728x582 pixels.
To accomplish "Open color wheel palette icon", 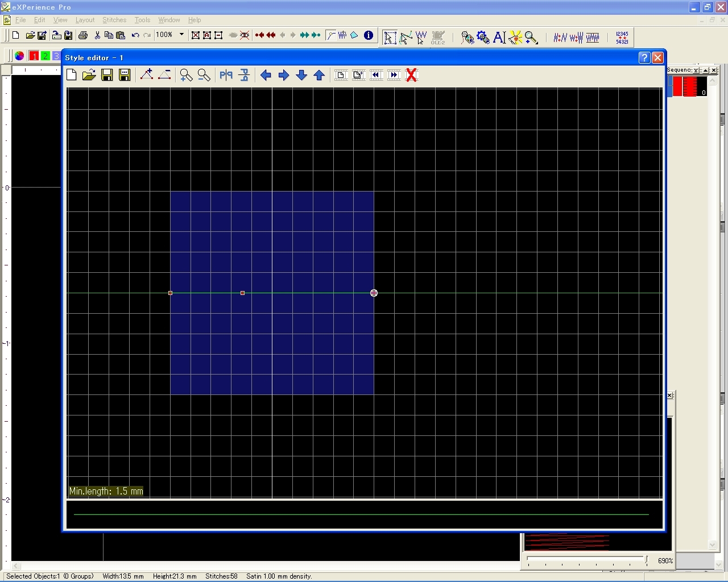I will pyautogui.click(x=19, y=56).
